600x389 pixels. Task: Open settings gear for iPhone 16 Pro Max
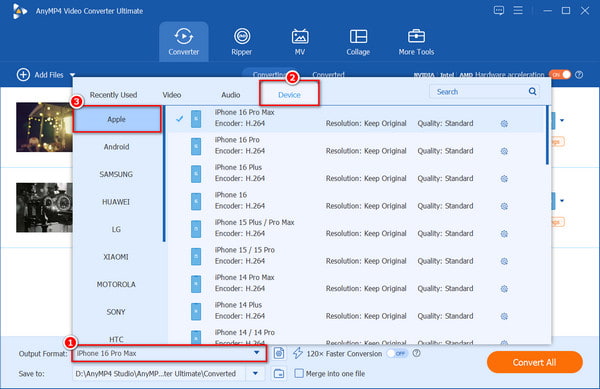[x=504, y=124]
